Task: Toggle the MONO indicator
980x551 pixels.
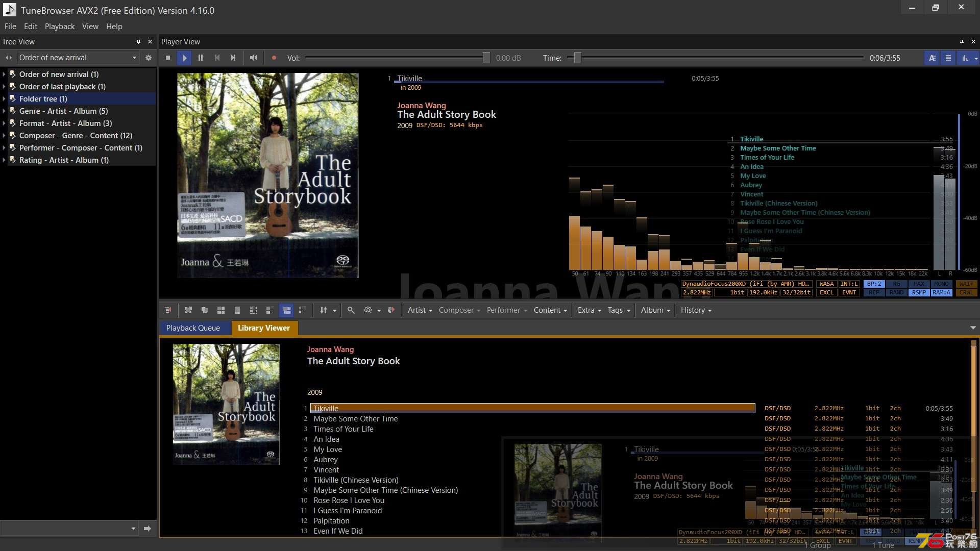Action: click(941, 284)
